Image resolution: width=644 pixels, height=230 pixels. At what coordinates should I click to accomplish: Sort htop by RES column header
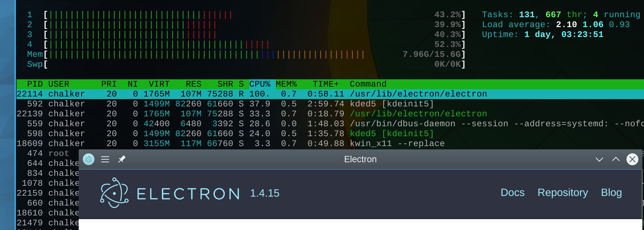(193, 84)
